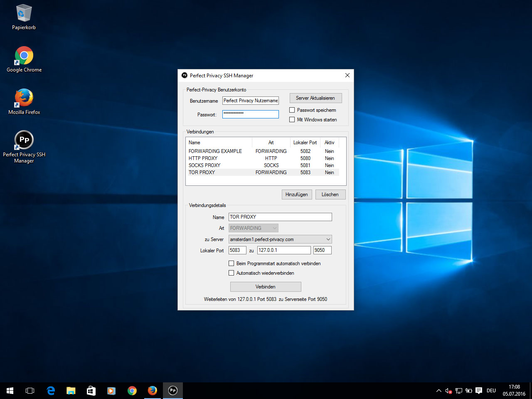Click the Benutzername input field

pos(251,100)
